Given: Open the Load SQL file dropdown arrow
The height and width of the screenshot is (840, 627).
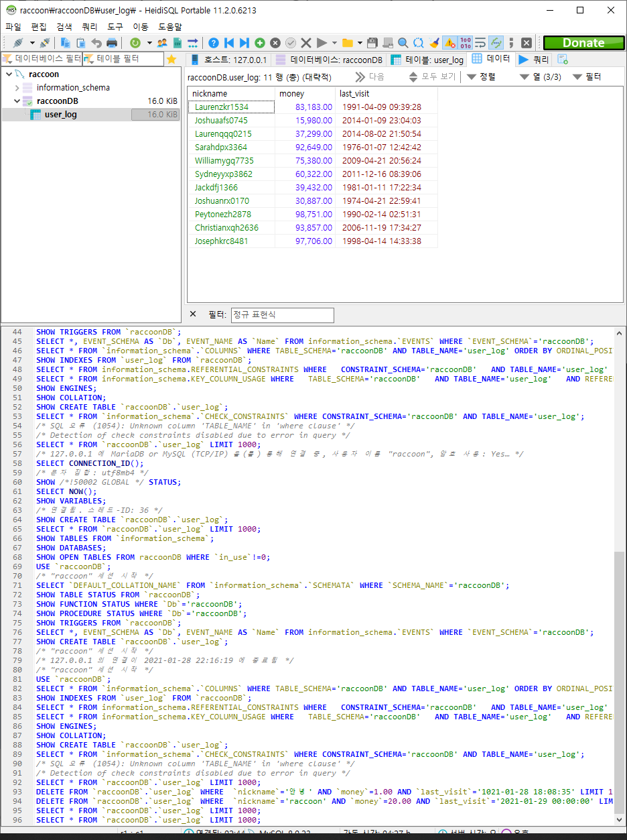Looking at the screenshot, I should click(360, 42).
